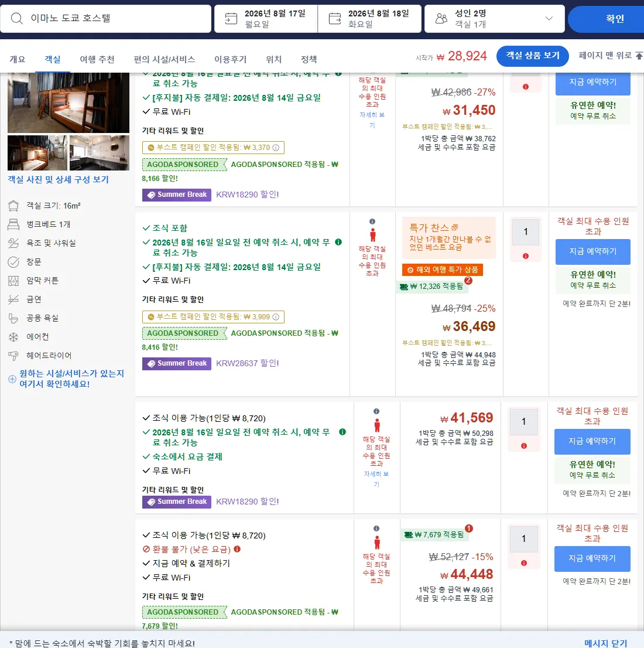The height and width of the screenshot is (648, 644).
Task: Click the shared bathroom icon
Action: [x=13, y=318]
